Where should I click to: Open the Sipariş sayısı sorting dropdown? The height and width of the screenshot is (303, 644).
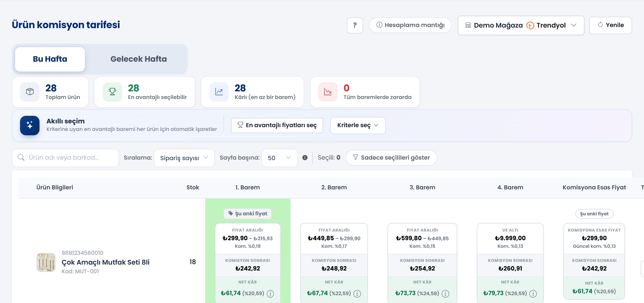(x=184, y=158)
